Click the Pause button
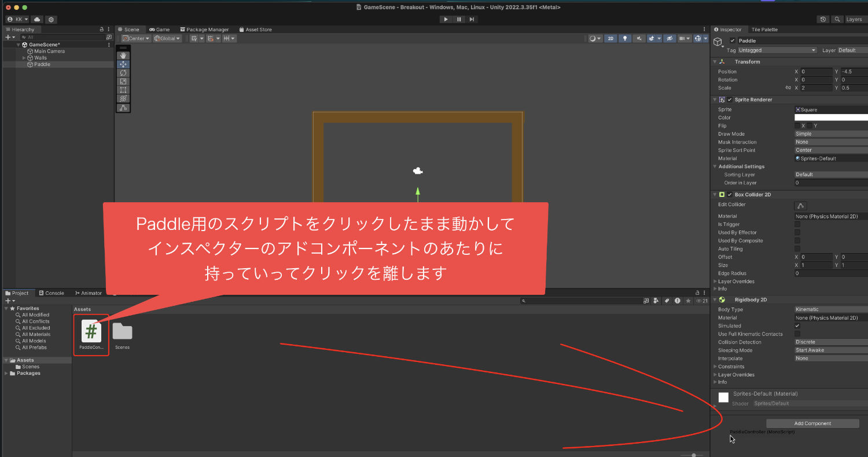Image resolution: width=868 pixels, height=457 pixels. (459, 19)
